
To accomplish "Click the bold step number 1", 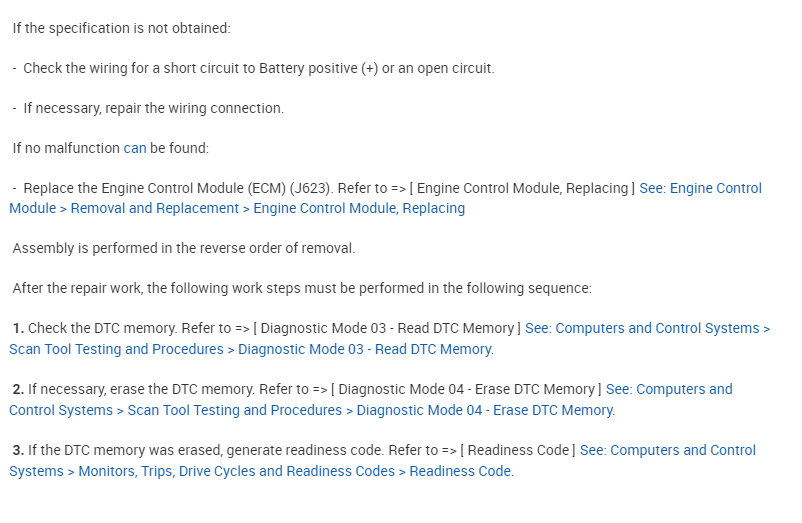I will pos(18,328).
